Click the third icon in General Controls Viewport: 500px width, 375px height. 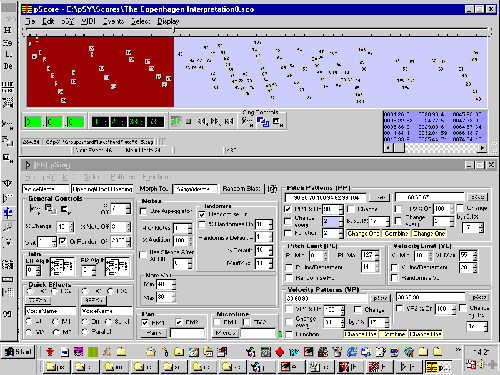pyautogui.click(x=65, y=210)
